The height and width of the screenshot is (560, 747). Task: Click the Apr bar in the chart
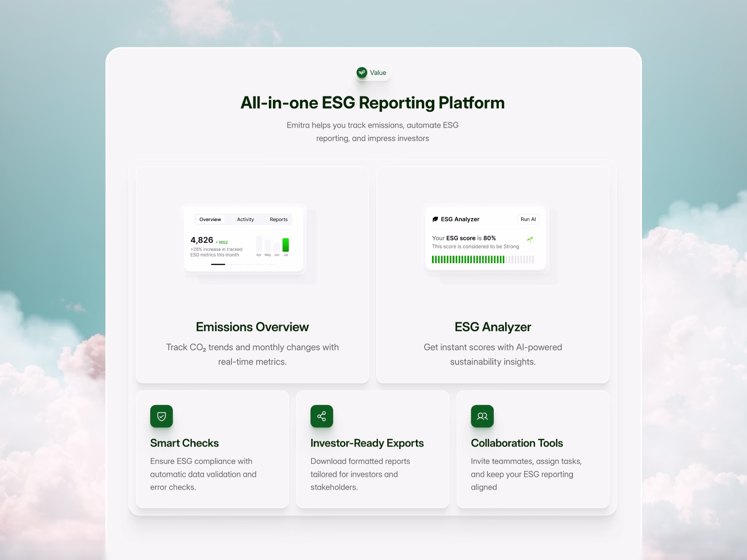click(x=259, y=244)
